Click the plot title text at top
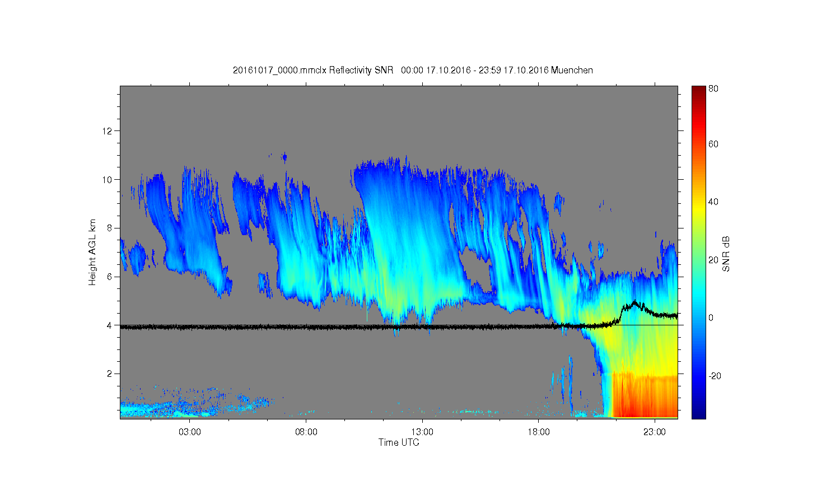This screenshot has width=840, height=504. pyautogui.click(x=413, y=71)
